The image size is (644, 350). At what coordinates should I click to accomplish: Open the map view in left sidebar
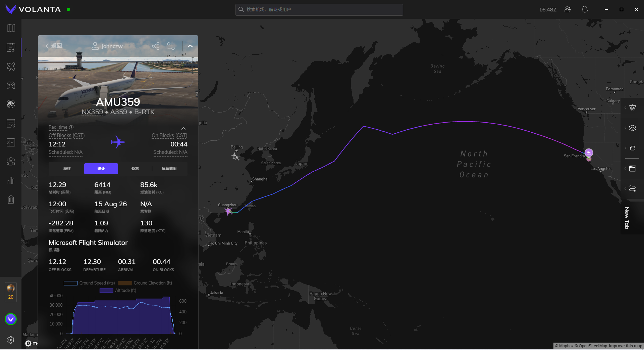[11, 28]
